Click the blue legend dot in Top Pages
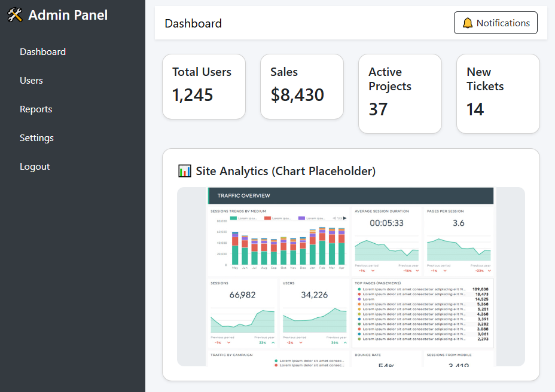This screenshot has width=555, height=392. (x=359, y=319)
